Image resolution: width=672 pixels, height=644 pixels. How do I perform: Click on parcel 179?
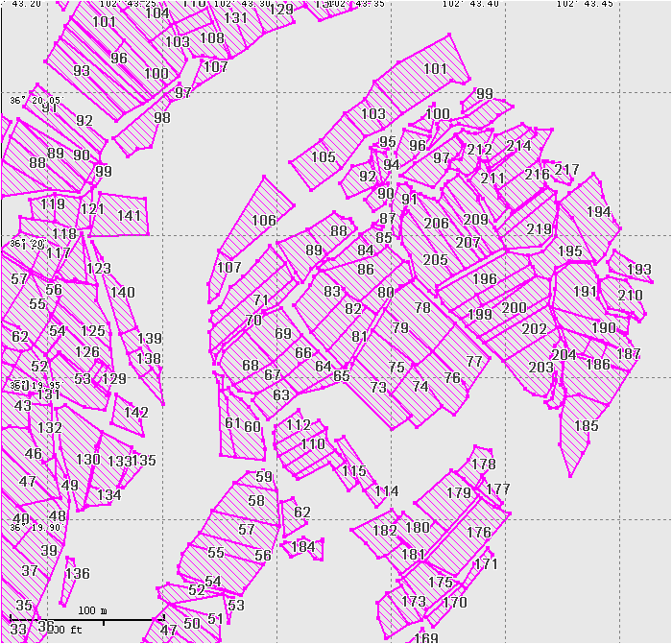(x=458, y=493)
